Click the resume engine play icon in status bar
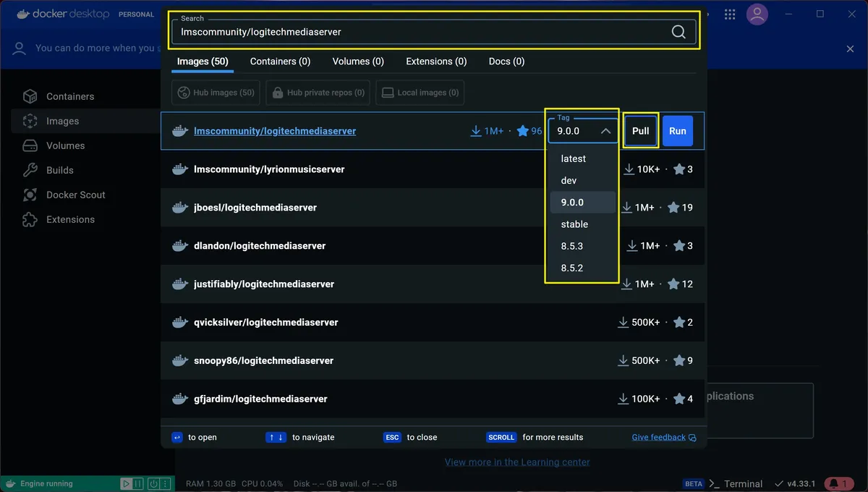This screenshot has height=492, width=868. point(127,483)
